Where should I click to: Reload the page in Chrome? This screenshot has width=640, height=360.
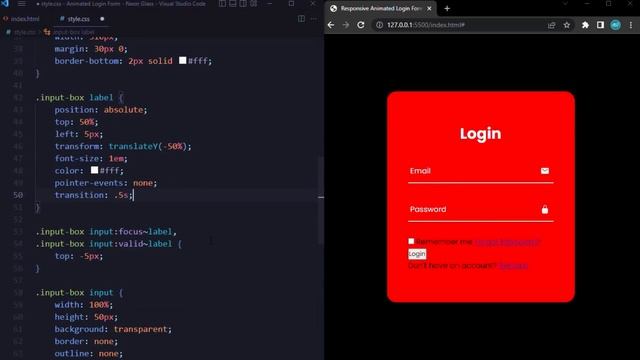click(x=361, y=25)
